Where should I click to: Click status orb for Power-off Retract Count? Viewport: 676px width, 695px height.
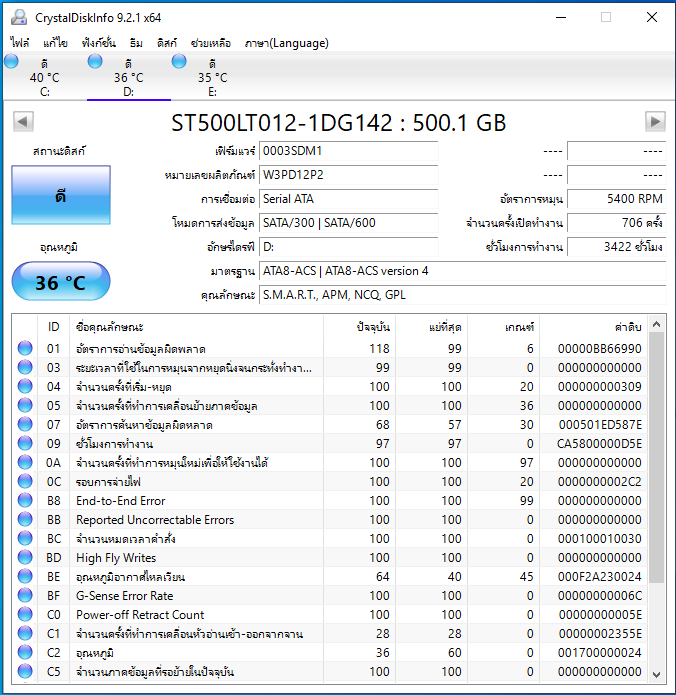pyautogui.click(x=25, y=615)
